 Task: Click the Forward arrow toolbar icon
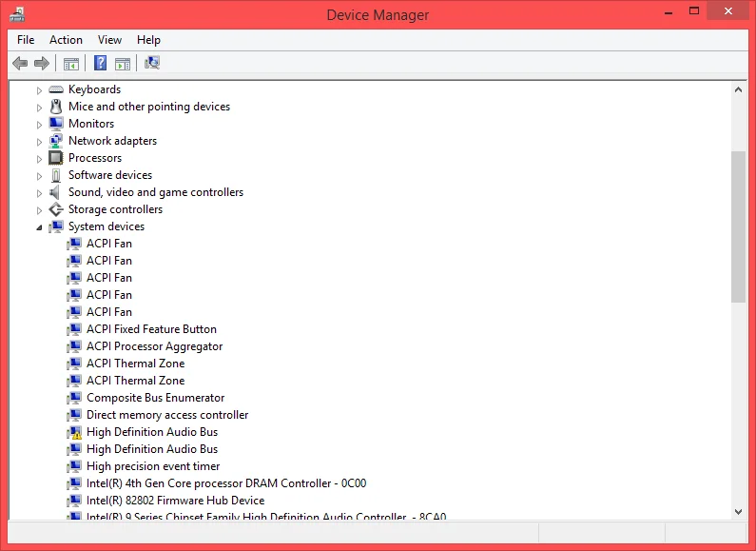[42, 63]
